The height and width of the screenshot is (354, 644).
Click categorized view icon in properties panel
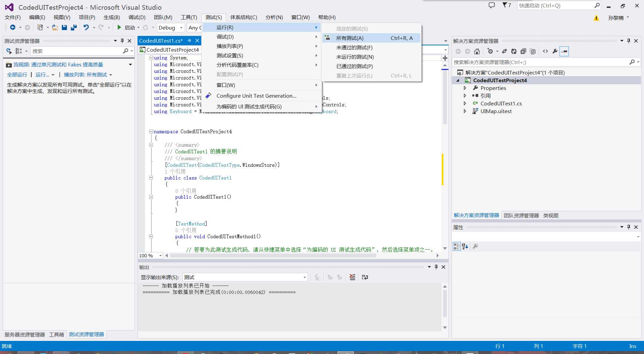[x=457, y=246]
